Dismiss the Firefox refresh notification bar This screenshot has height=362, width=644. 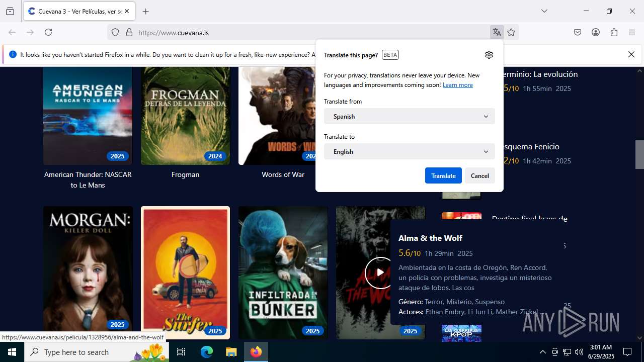tap(631, 54)
